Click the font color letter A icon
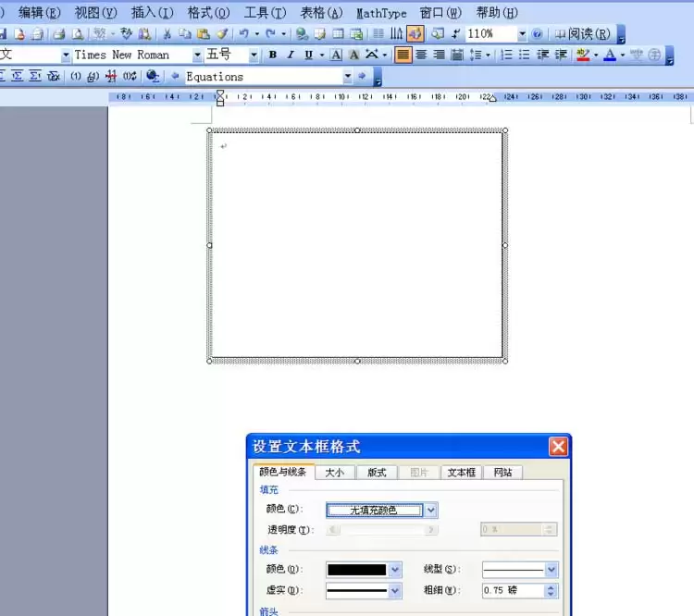Screen dimensions: 694x616 (x=610, y=55)
